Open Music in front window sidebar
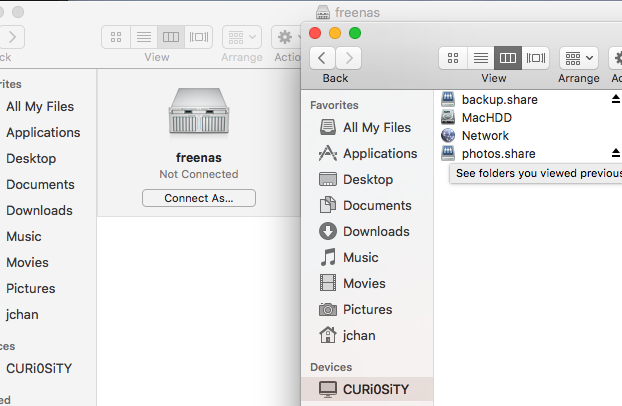622x406 pixels. tap(367, 257)
